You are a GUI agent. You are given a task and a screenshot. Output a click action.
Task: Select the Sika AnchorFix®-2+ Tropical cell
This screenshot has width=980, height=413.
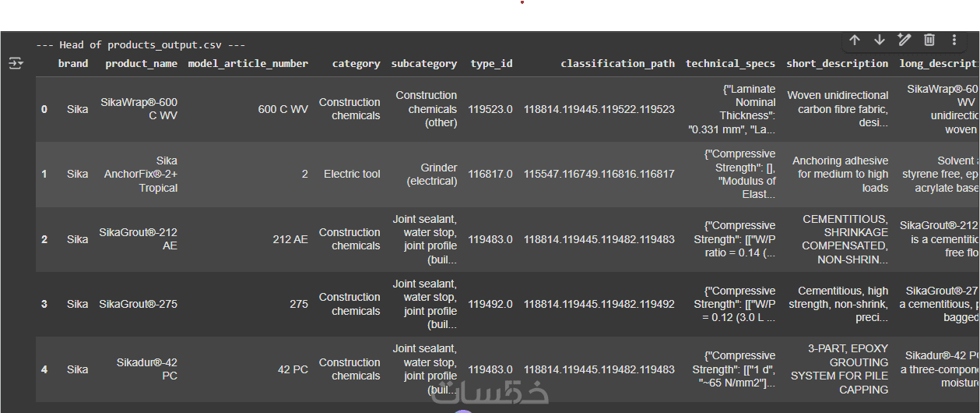(x=141, y=174)
